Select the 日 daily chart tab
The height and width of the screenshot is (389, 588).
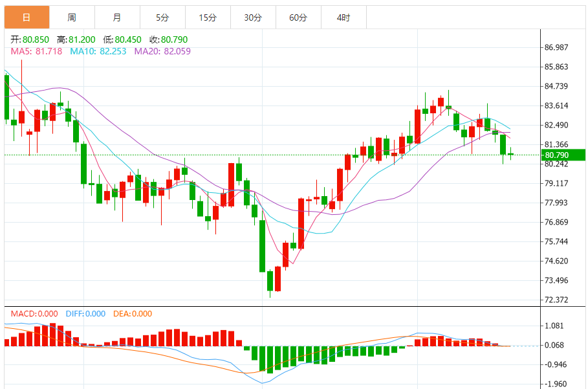tap(27, 17)
